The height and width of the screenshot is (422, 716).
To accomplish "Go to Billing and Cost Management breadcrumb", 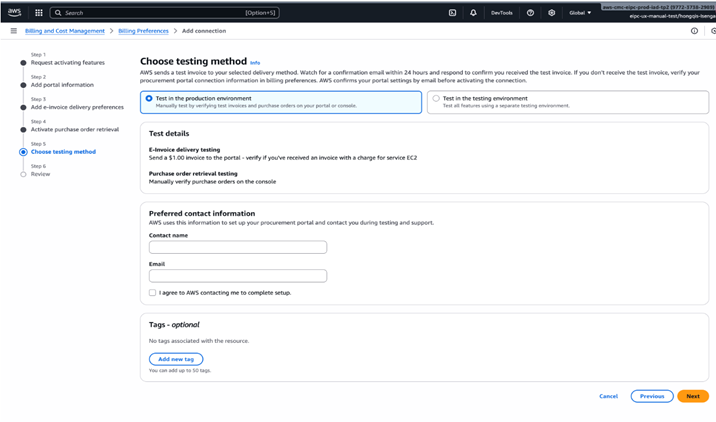I will [65, 31].
